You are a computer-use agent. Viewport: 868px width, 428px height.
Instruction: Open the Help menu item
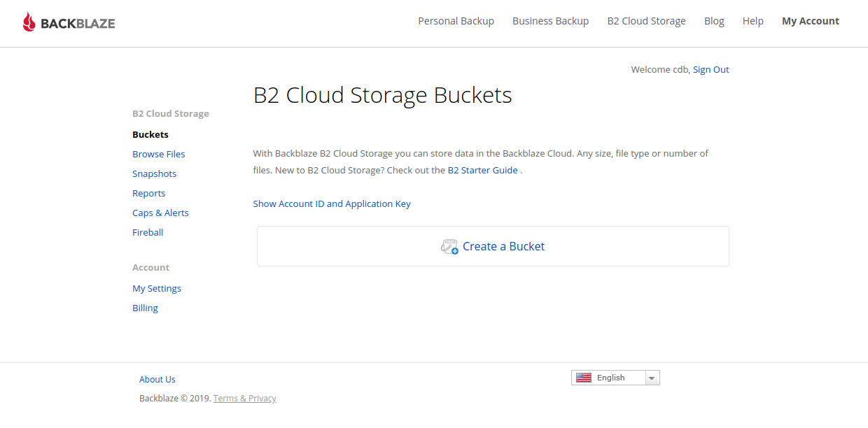click(x=753, y=21)
